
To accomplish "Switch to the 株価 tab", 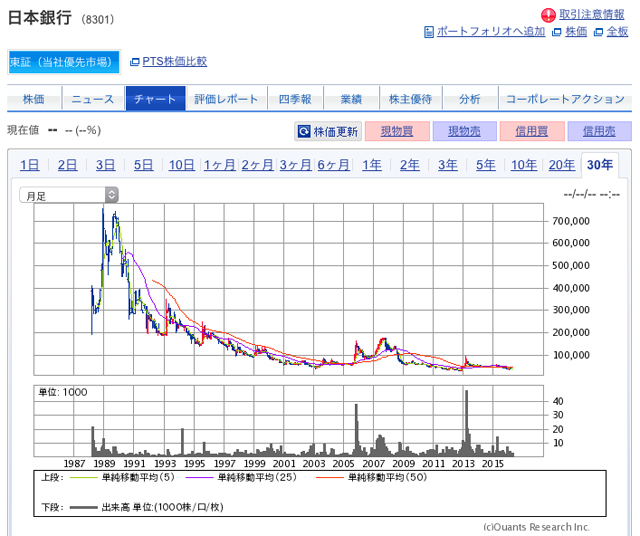I will tap(34, 99).
